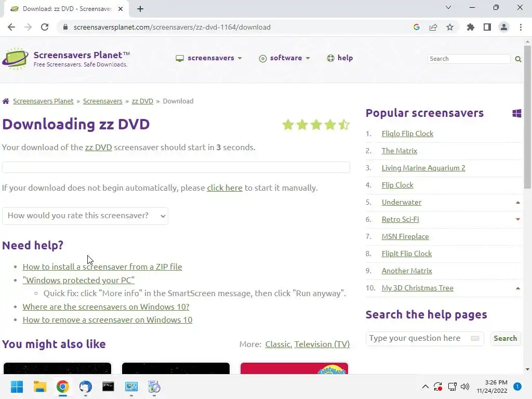Open the Retro Sci-Fi screensaver link
Screen dimensions: 532x399
400,220
